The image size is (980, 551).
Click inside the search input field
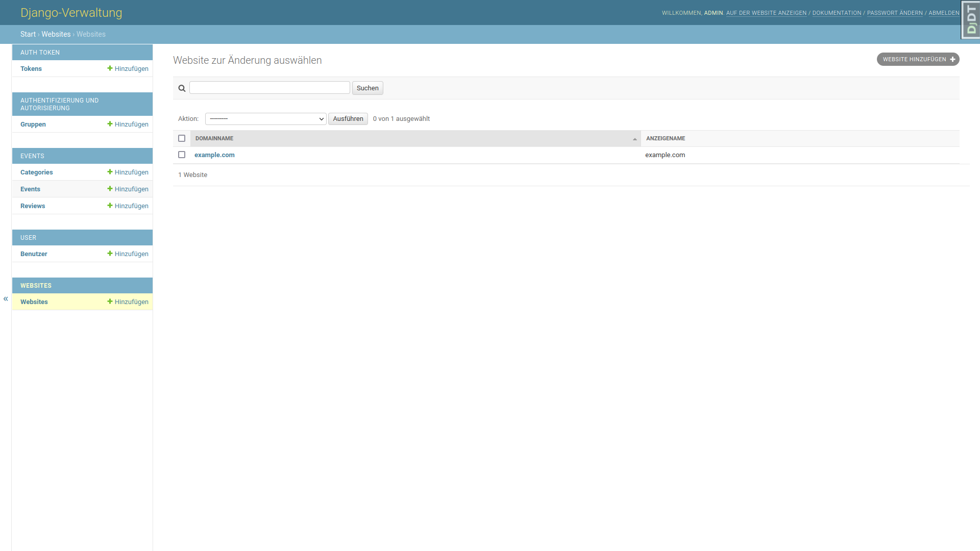[269, 87]
